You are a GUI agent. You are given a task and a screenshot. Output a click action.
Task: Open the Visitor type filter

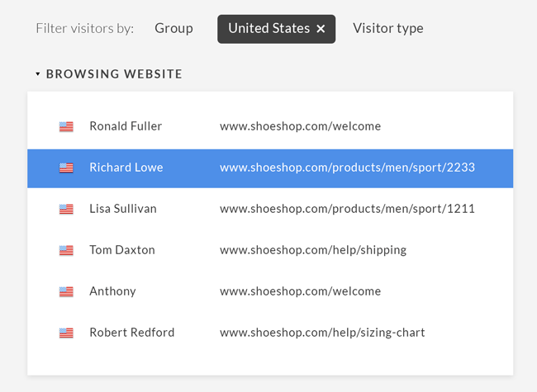[x=388, y=28]
